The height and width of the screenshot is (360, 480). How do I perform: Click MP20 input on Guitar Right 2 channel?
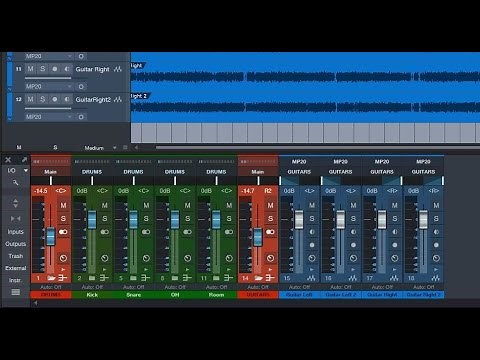click(424, 162)
